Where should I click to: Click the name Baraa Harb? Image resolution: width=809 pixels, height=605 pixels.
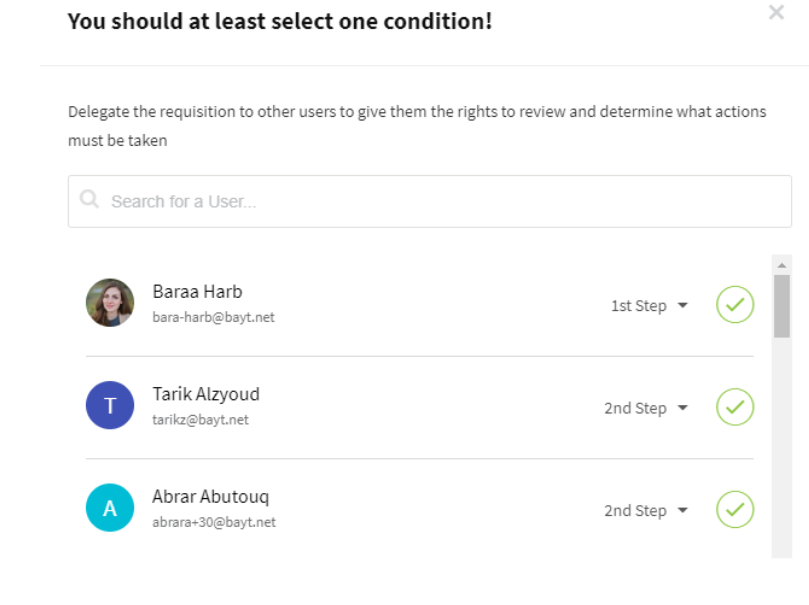(x=197, y=292)
